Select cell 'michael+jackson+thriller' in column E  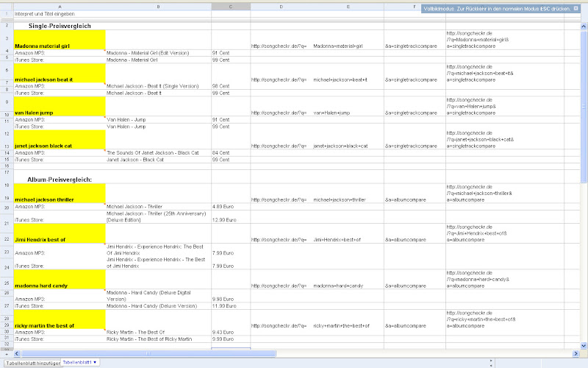pyautogui.click(x=348, y=194)
